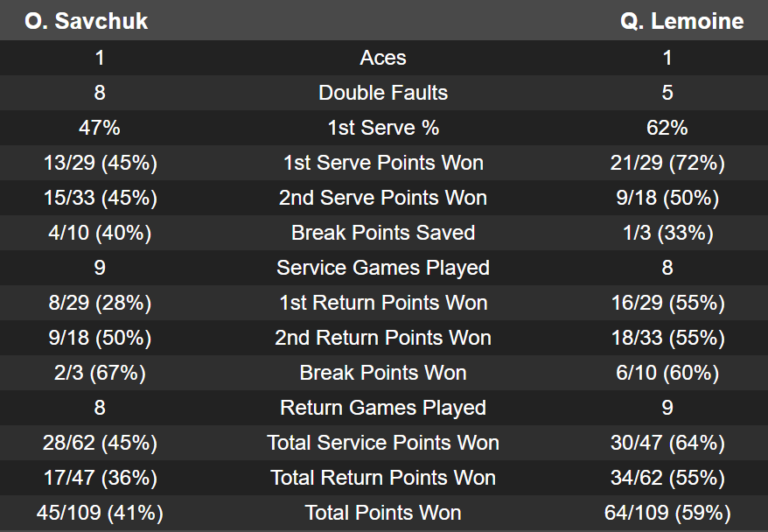This screenshot has width=768, height=532.
Task: Select the 1st Serve % label
Action: (383, 128)
